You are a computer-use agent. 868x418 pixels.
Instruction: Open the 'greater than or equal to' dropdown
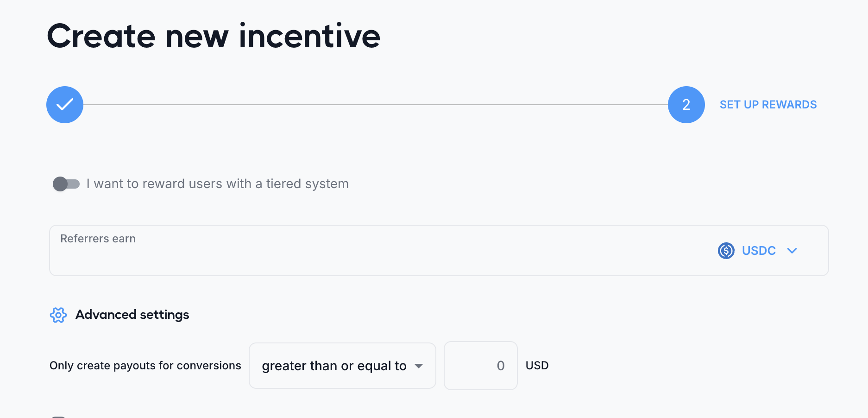click(x=333, y=366)
